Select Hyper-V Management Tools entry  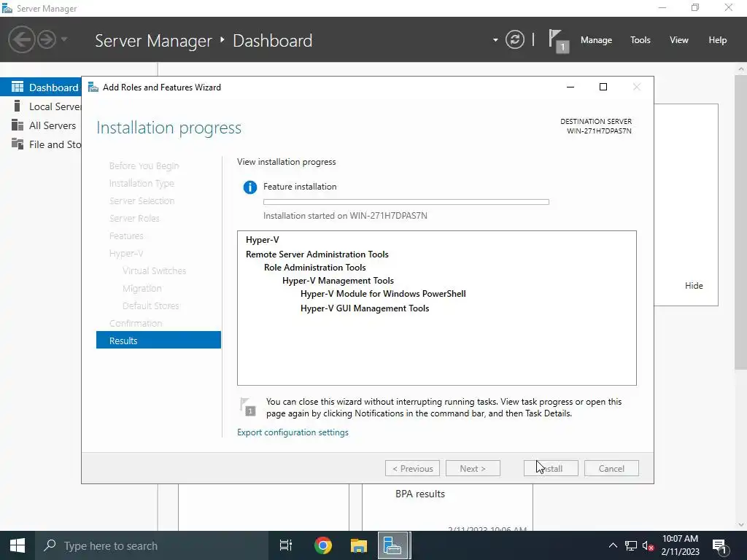coord(338,281)
